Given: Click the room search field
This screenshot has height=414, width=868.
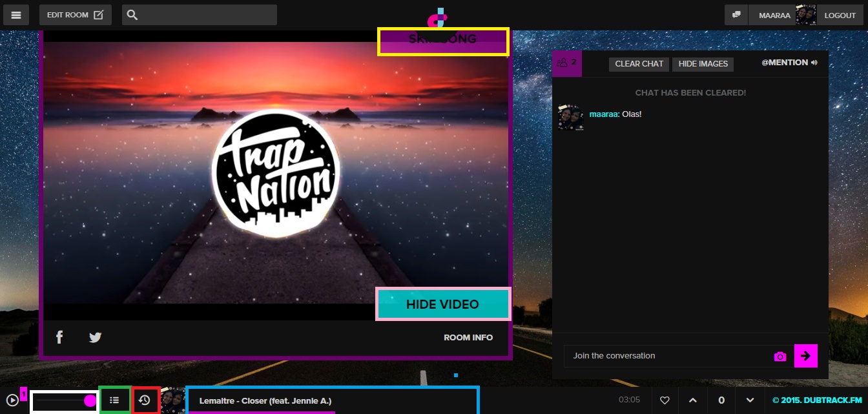Looking at the screenshot, I should [200, 15].
